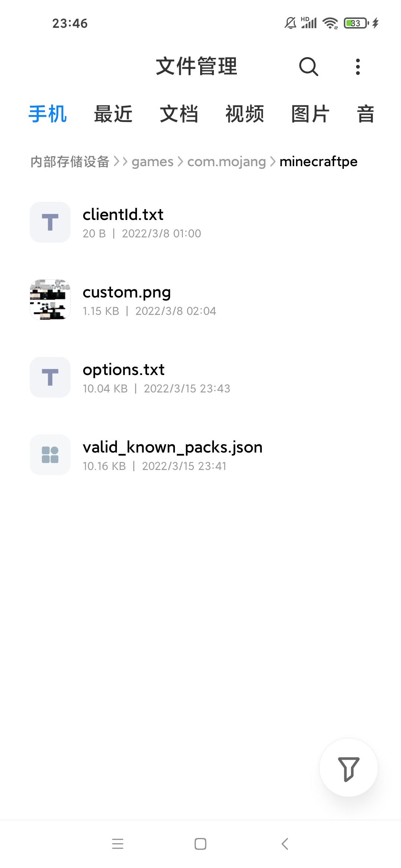Open the search magnifier icon
This screenshot has height=868, width=401.
tap(309, 67)
